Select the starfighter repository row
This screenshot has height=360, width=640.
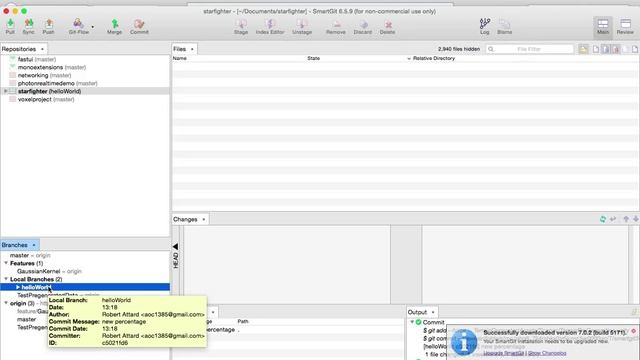(x=85, y=91)
